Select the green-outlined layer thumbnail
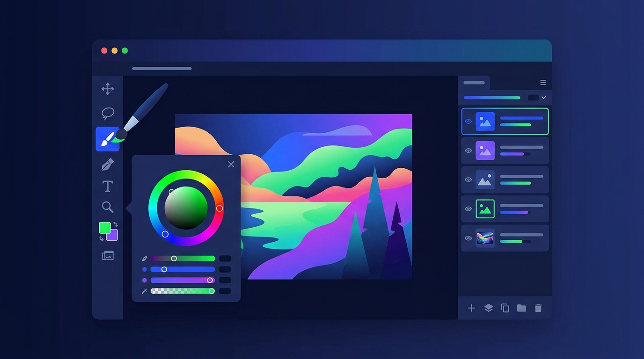 click(x=485, y=209)
